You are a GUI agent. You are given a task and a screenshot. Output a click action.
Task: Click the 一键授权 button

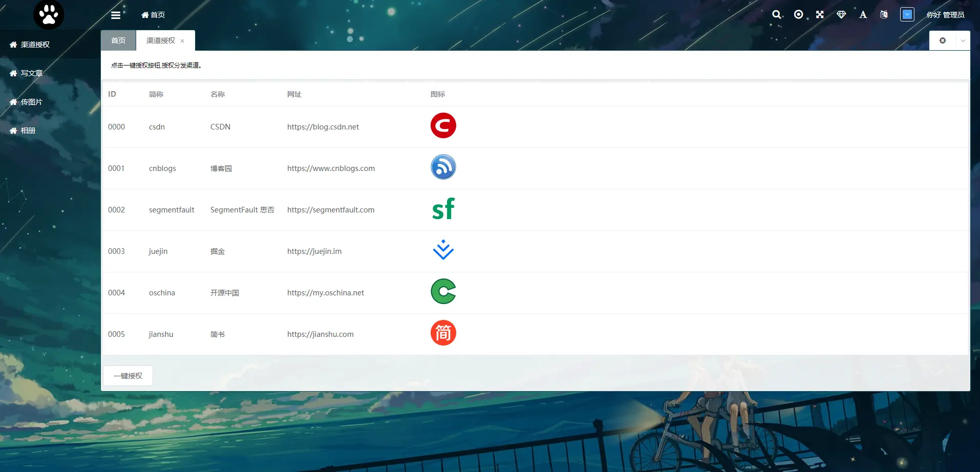pos(128,376)
